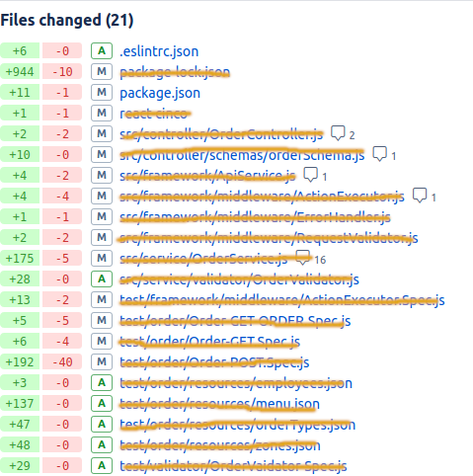Screen dimensions: 473x476
Task: Click the 'Files changed (21)' heading
Action: coord(67,20)
